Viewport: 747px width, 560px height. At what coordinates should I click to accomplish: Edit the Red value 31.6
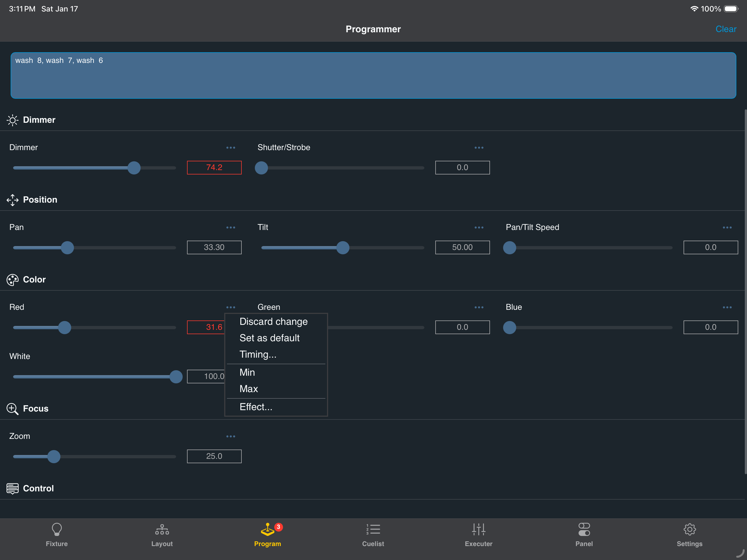tap(206, 327)
